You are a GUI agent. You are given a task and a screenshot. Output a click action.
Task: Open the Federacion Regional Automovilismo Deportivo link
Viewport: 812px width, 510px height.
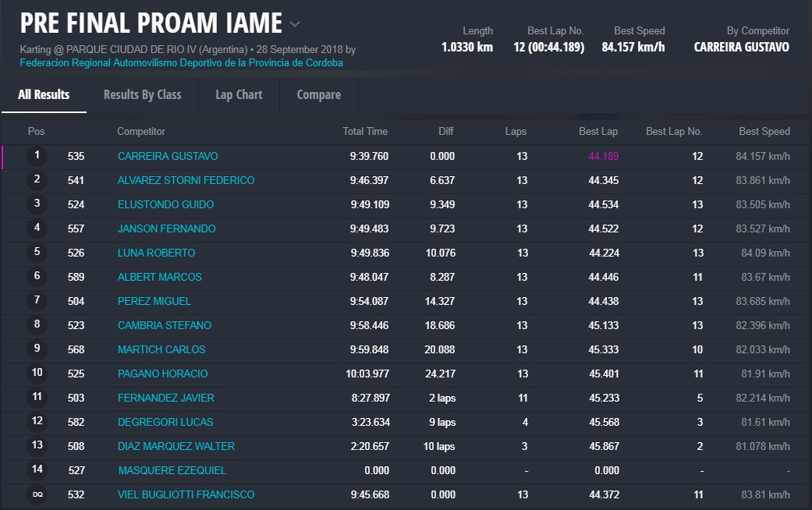click(181, 63)
